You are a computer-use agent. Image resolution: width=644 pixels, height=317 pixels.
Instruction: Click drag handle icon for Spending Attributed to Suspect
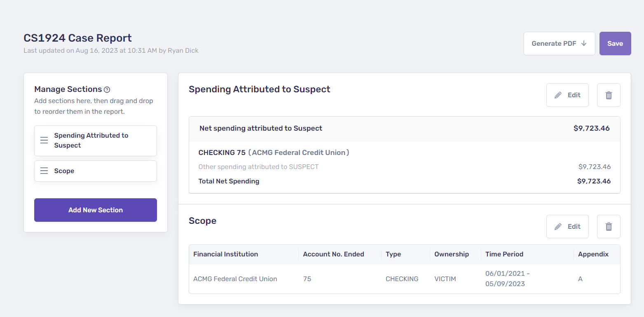(44, 141)
